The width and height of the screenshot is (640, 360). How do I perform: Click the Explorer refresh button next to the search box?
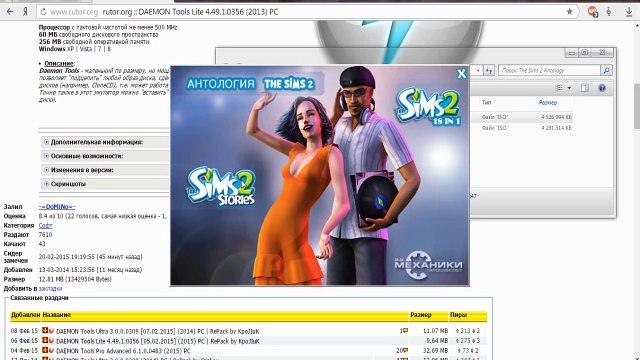489,70
